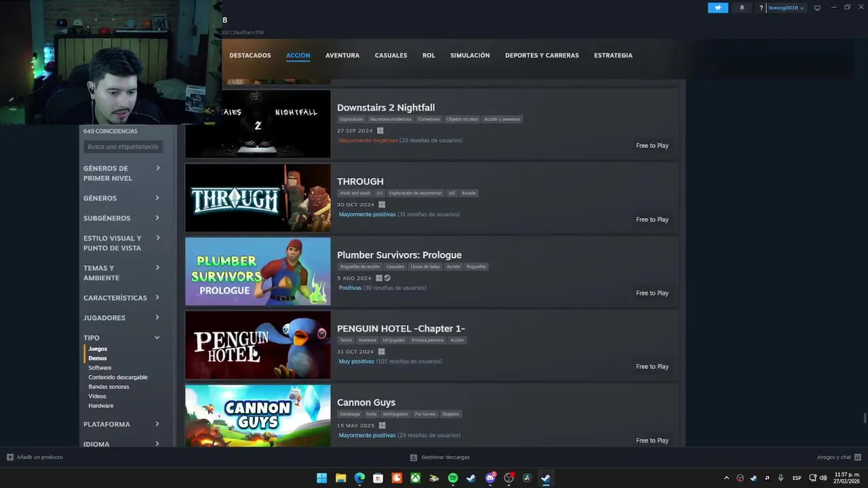868x488 pixels.
Task: Launch Microsoft Edge from the taskbar
Action: pyautogui.click(x=359, y=478)
